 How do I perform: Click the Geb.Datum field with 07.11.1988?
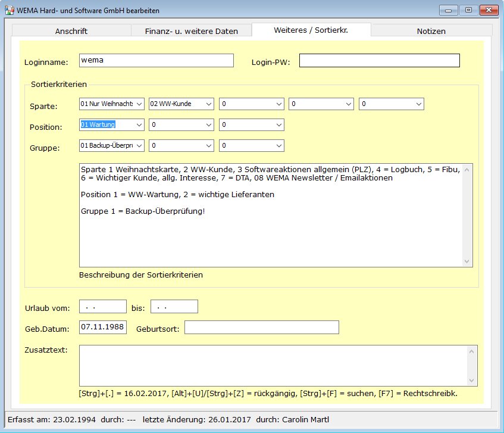click(x=103, y=327)
